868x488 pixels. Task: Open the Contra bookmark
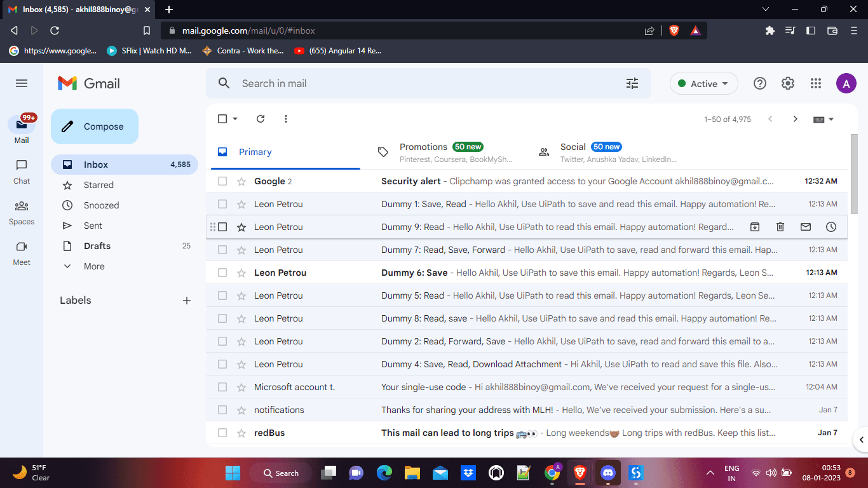tap(243, 51)
